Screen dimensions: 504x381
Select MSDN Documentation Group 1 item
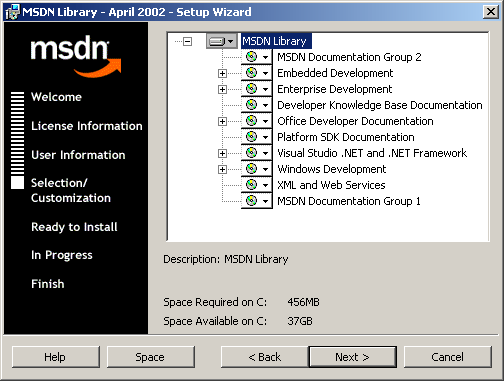click(349, 201)
